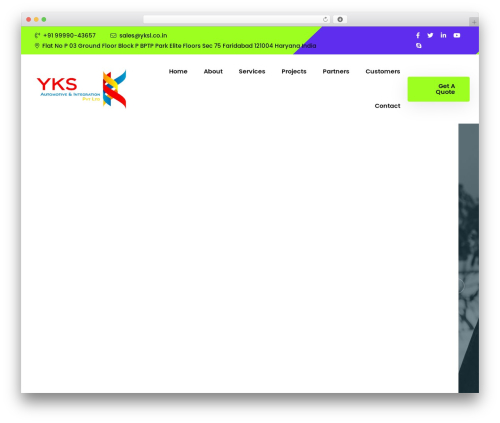The image size is (500, 423).
Task: Open the YouTube social icon
Action: [x=457, y=35]
